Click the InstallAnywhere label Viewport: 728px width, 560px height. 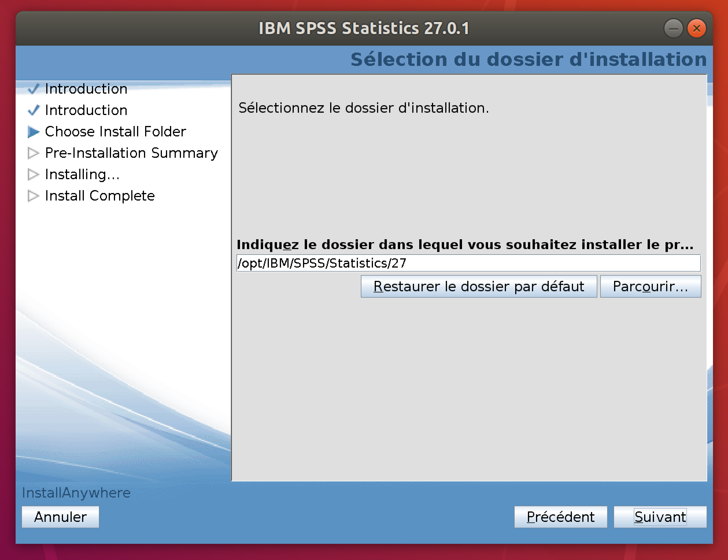coord(76,493)
